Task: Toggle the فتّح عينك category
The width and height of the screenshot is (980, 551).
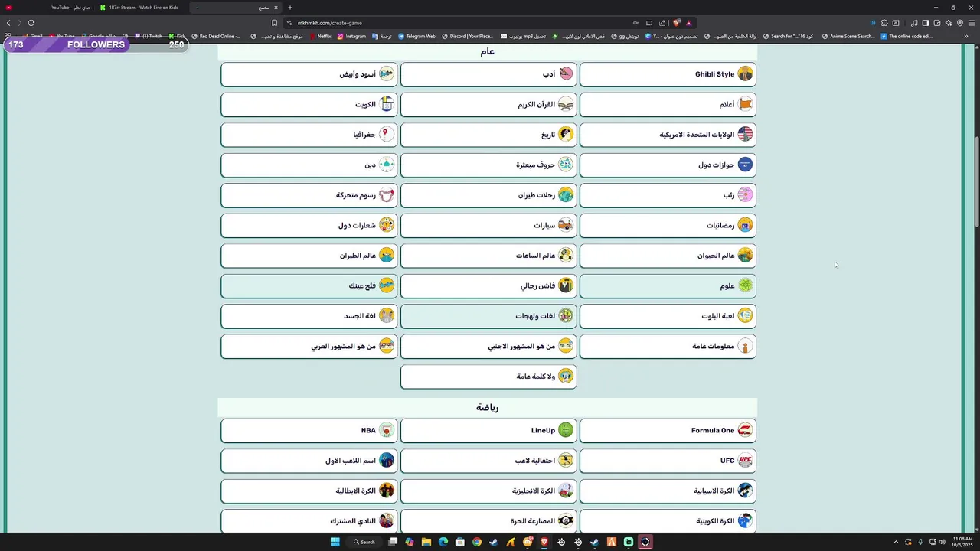Action: point(309,285)
